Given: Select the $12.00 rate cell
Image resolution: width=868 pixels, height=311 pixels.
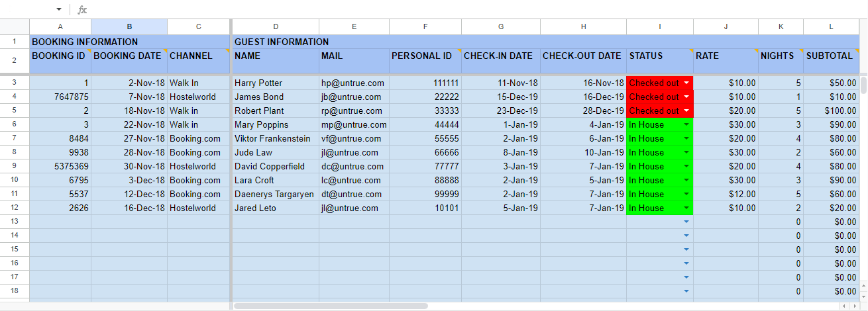Looking at the screenshot, I should point(726,195).
